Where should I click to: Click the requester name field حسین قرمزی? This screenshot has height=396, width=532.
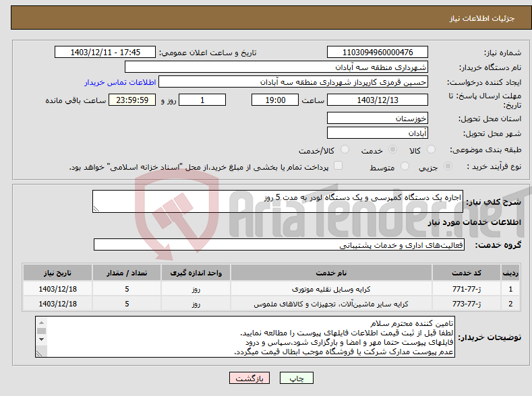293,82
